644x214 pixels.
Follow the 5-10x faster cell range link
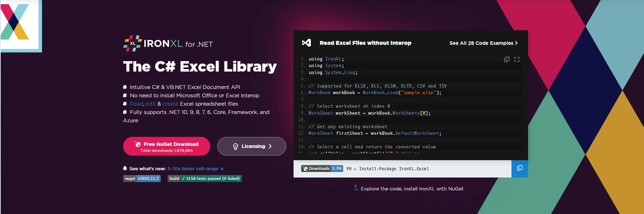click(193, 169)
